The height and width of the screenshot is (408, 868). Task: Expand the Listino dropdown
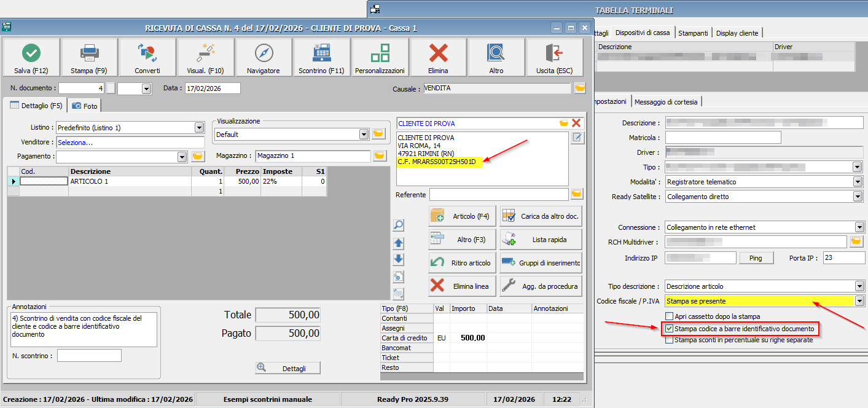coord(199,128)
